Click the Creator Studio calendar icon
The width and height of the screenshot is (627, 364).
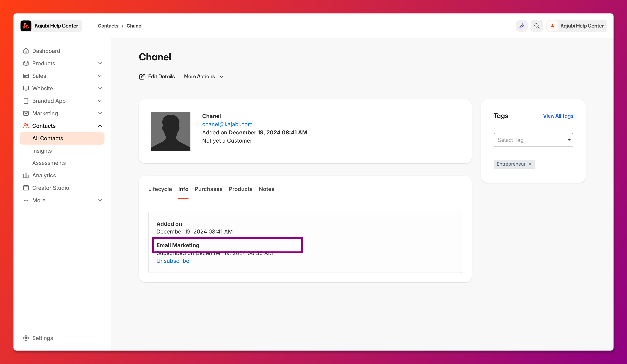point(26,188)
